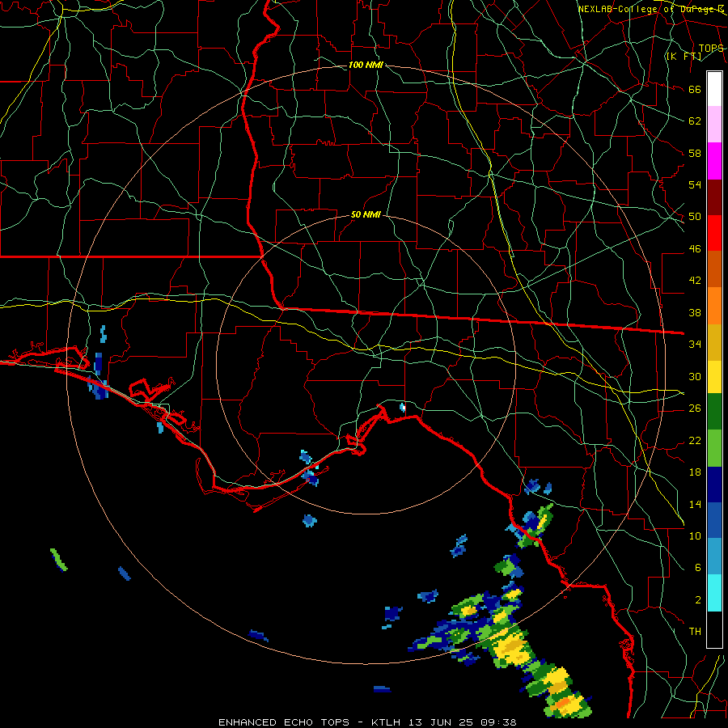This screenshot has height=728, width=728.
Task: Click the '2' legend value
Action: tap(698, 600)
